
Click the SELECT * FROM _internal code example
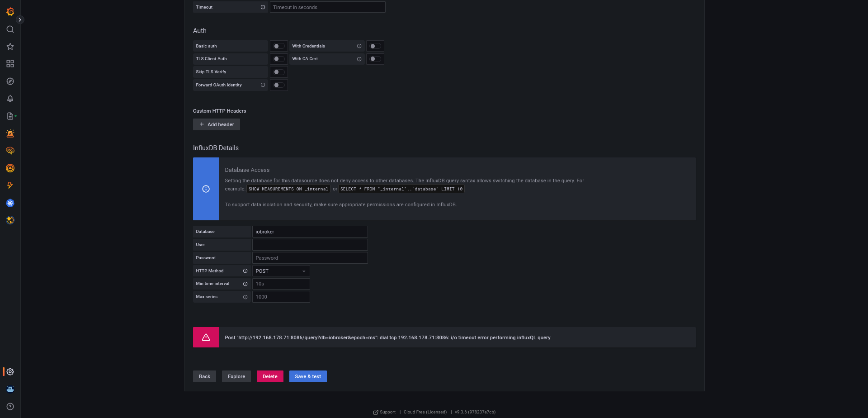[x=401, y=189]
